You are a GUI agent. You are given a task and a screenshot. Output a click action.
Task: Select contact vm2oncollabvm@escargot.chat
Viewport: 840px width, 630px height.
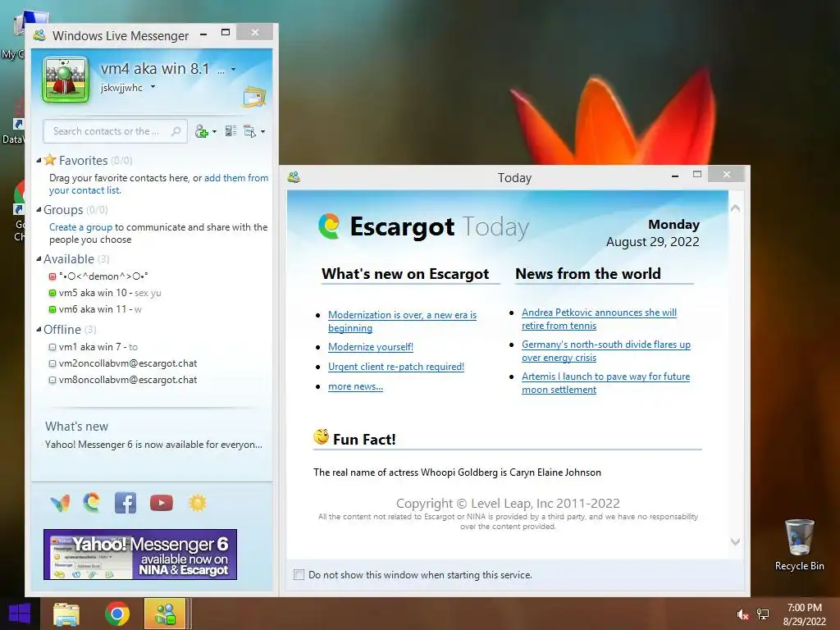128,363
